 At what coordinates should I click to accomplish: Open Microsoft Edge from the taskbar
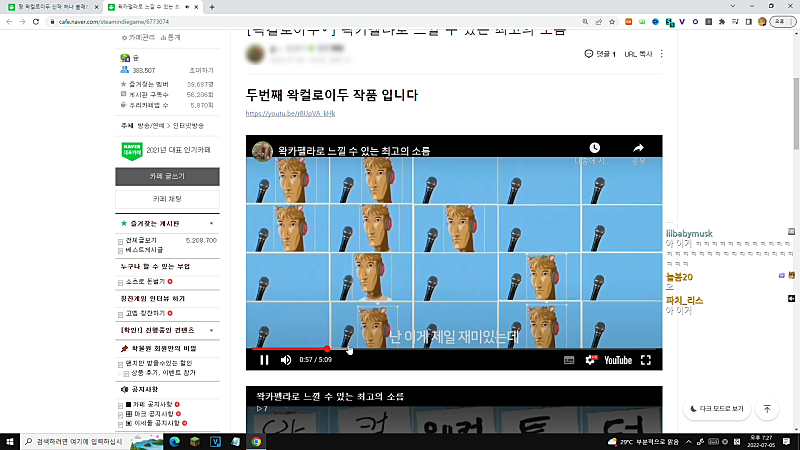click(x=174, y=442)
